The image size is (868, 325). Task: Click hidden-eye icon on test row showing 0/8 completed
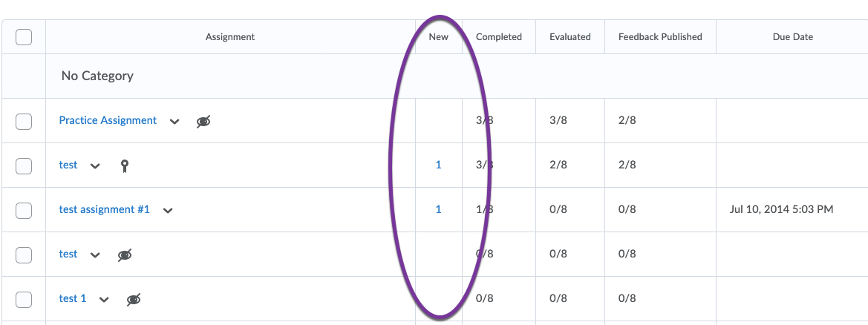(x=125, y=255)
